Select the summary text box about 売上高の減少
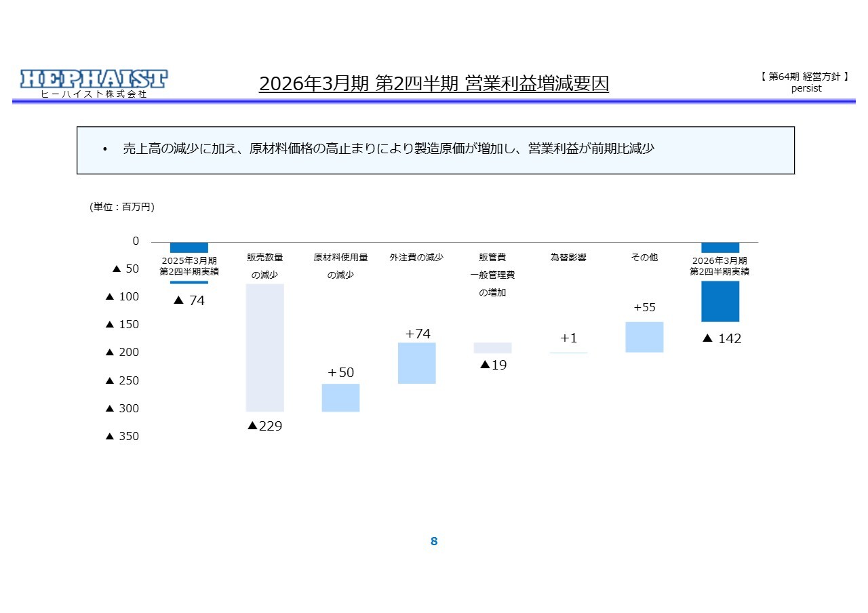Viewport: 868px width, 613px height. 435,150
